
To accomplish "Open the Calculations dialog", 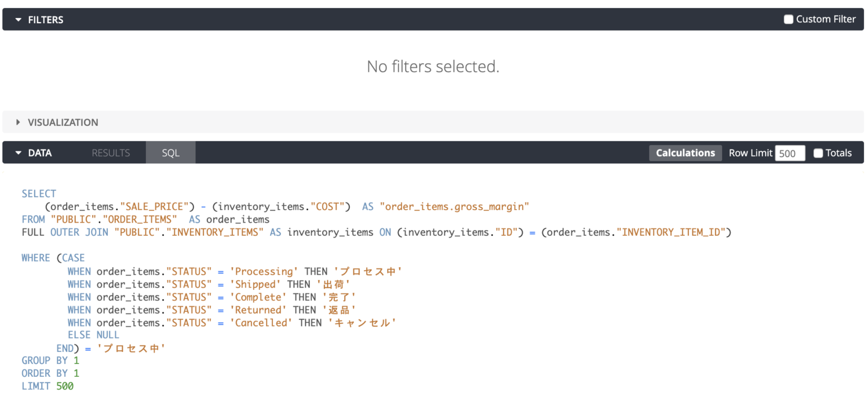I will coord(685,153).
